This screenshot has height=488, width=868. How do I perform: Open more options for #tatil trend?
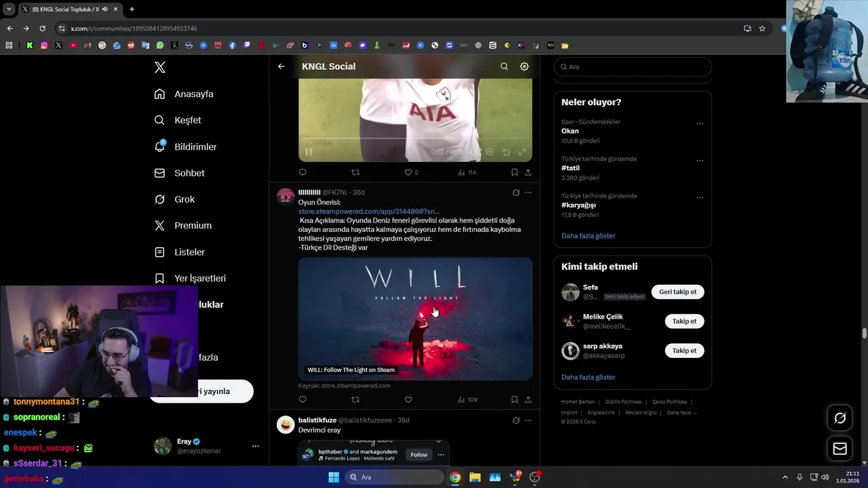click(700, 161)
